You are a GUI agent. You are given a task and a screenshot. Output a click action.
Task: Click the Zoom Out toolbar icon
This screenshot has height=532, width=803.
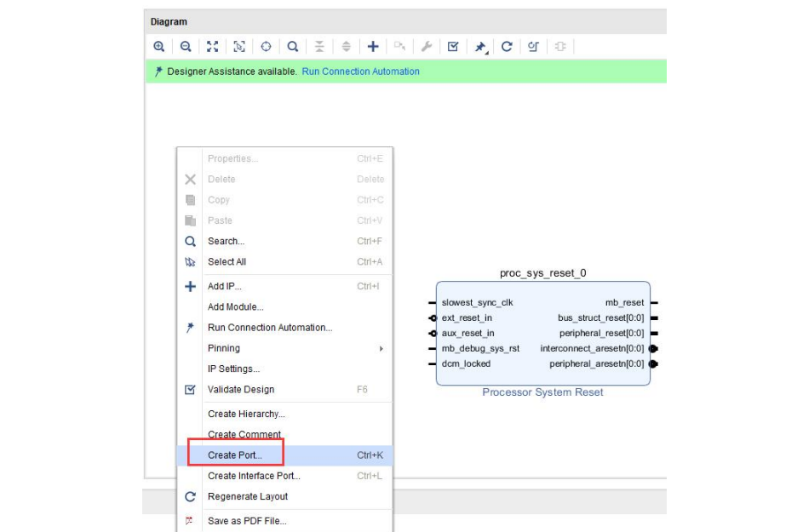click(x=186, y=47)
